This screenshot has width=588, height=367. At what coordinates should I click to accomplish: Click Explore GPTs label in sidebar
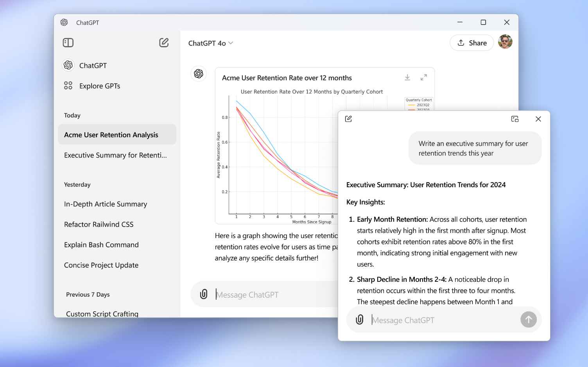(100, 86)
